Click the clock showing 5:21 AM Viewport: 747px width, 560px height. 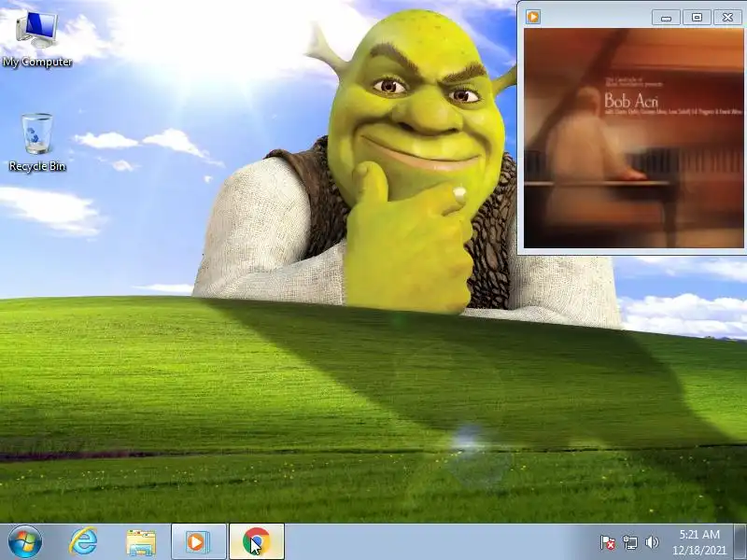[699, 534]
